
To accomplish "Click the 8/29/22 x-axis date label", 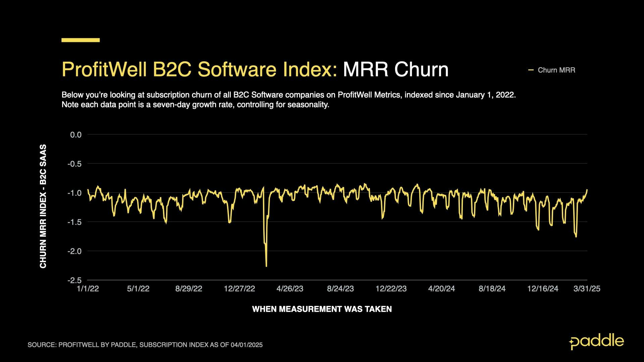I will (189, 289).
